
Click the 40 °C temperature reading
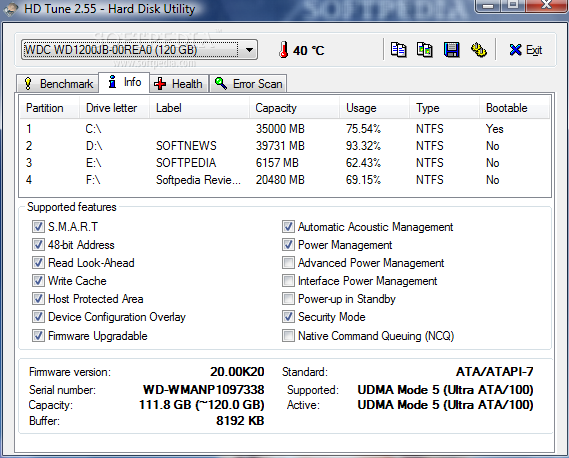[x=308, y=50]
